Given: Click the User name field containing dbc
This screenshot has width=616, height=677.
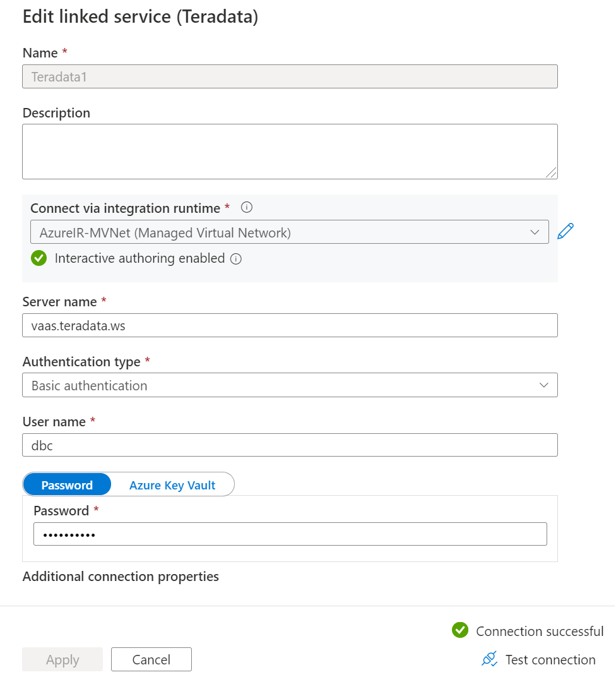Looking at the screenshot, I should (290, 445).
